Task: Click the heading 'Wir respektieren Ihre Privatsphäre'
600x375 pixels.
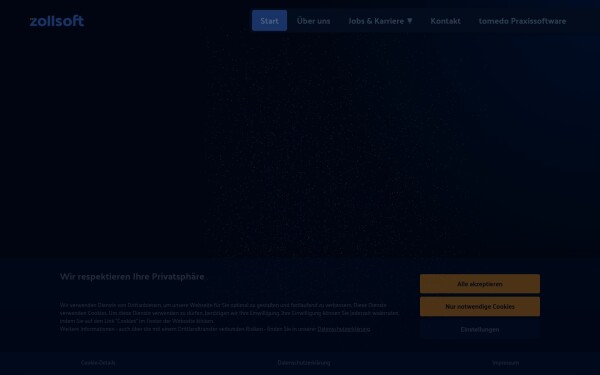Action: 132,276
